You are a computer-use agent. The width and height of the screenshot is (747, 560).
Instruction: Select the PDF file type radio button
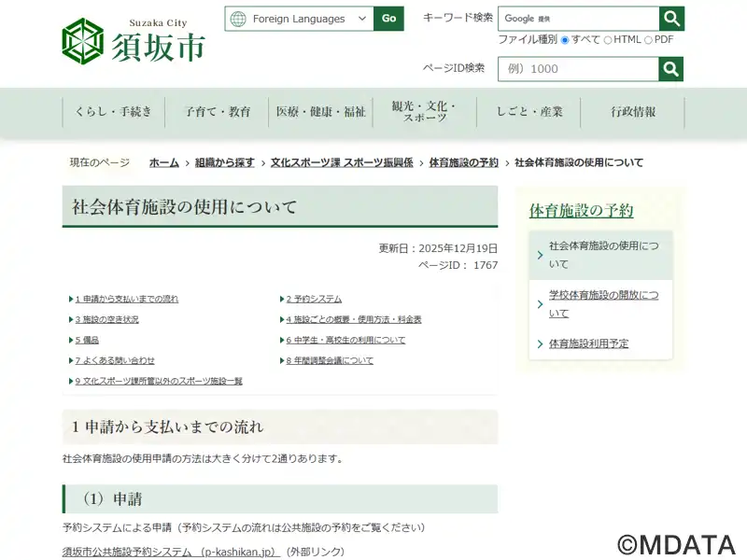[x=648, y=40]
